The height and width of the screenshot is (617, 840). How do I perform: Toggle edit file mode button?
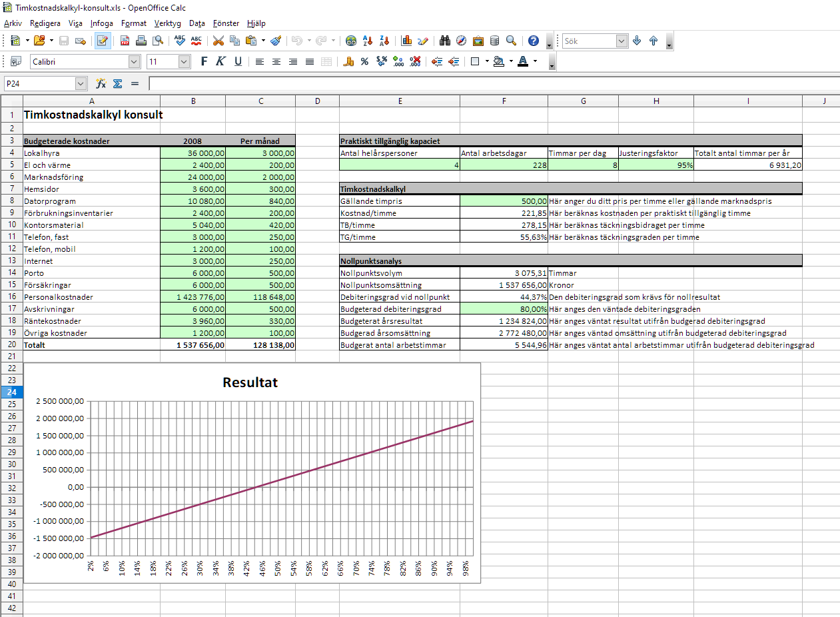(103, 41)
